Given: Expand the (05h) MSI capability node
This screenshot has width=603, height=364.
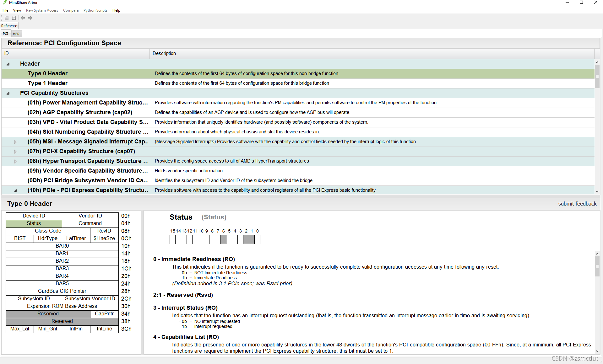Looking at the screenshot, I should point(15,142).
